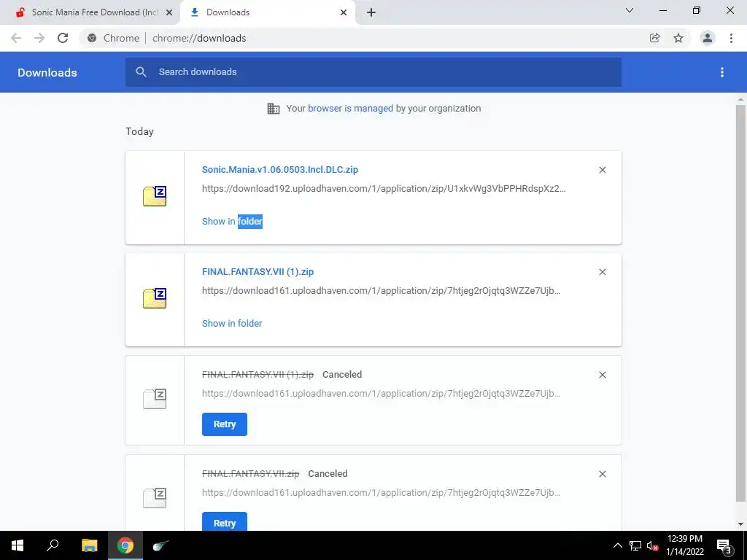Viewport: 747px width, 560px height.
Task: Open the Windows Start menu
Action: coord(18,545)
